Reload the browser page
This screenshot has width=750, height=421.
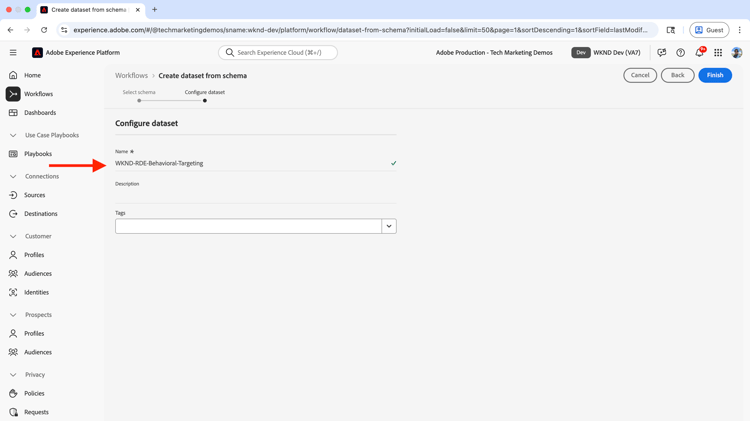pyautogui.click(x=44, y=30)
